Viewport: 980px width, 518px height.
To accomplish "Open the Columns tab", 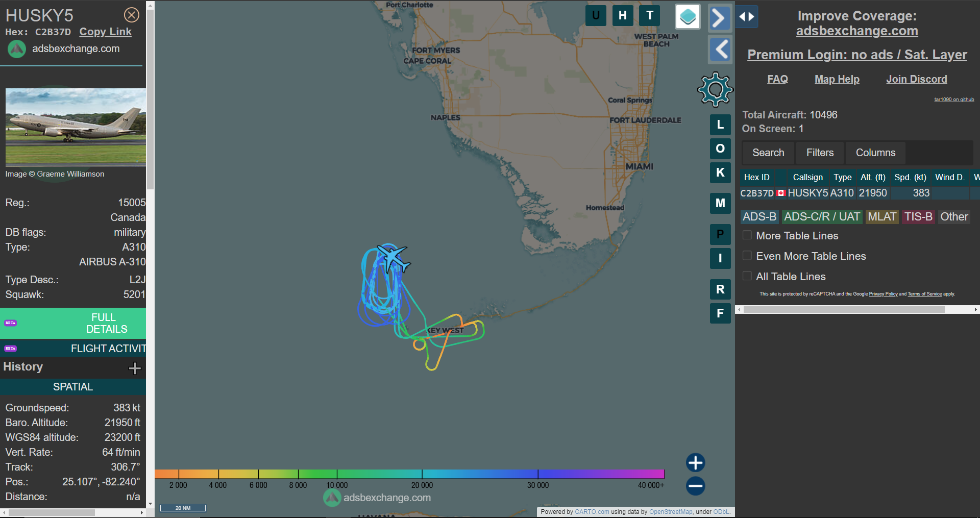I will [875, 153].
